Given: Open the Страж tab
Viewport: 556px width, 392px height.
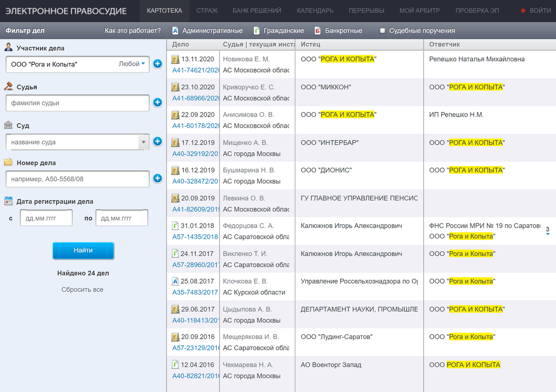Looking at the screenshot, I should click(207, 11).
